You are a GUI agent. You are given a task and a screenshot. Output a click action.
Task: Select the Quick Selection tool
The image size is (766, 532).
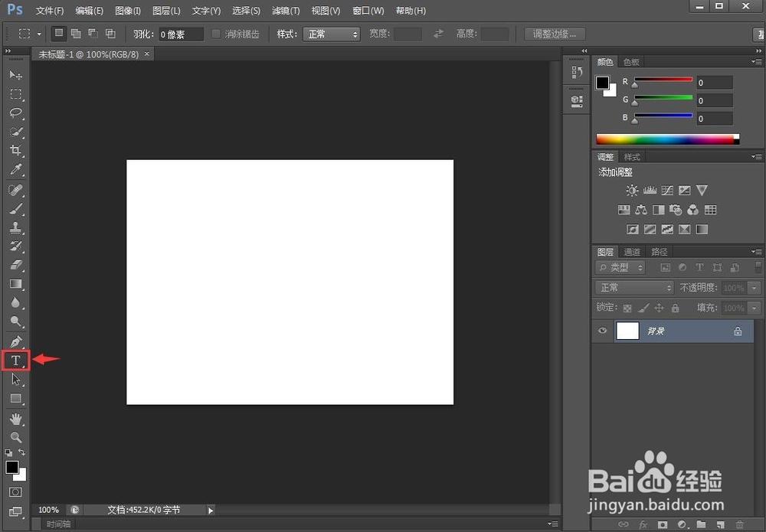pyautogui.click(x=15, y=132)
